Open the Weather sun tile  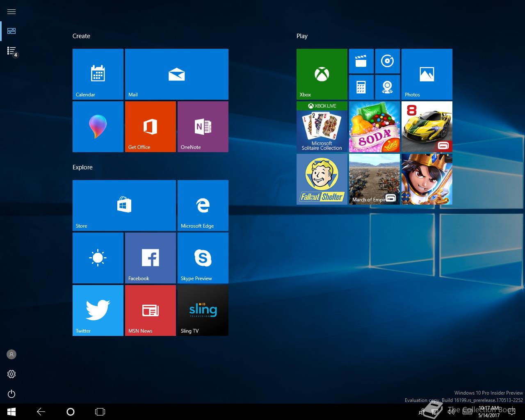tap(98, 258)
